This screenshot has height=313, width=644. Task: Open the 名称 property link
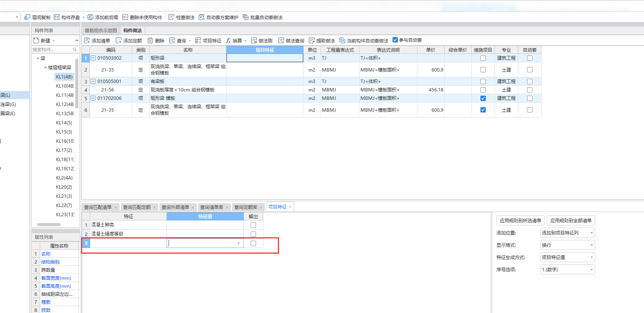pyautogui.click(x=46, y=254)
